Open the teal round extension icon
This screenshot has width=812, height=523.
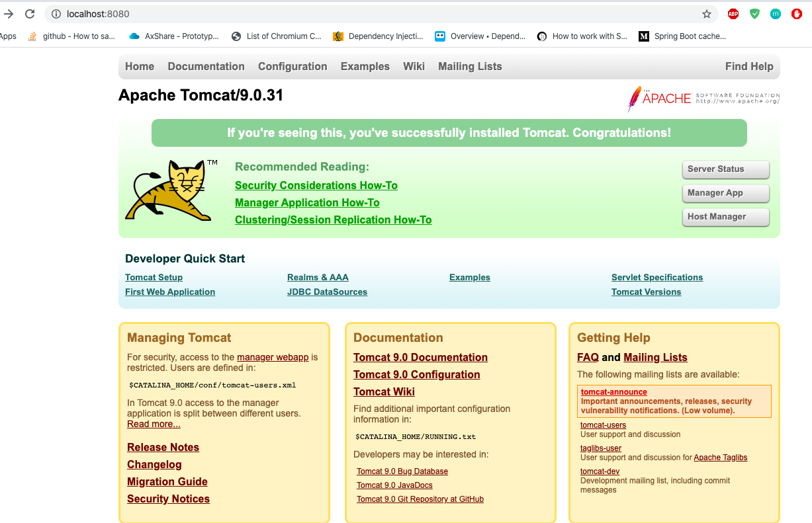[776, 14]
